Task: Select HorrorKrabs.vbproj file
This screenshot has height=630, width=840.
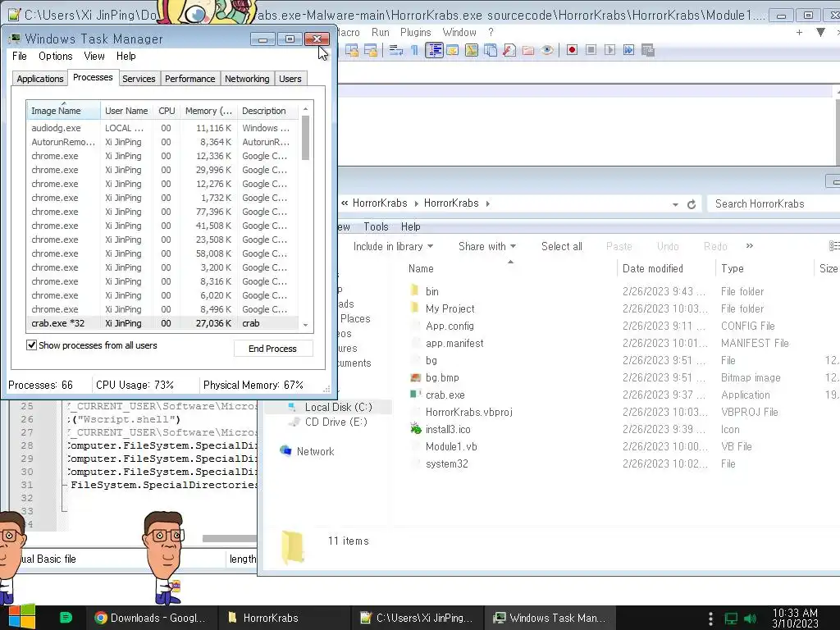Action: point(468,412)
